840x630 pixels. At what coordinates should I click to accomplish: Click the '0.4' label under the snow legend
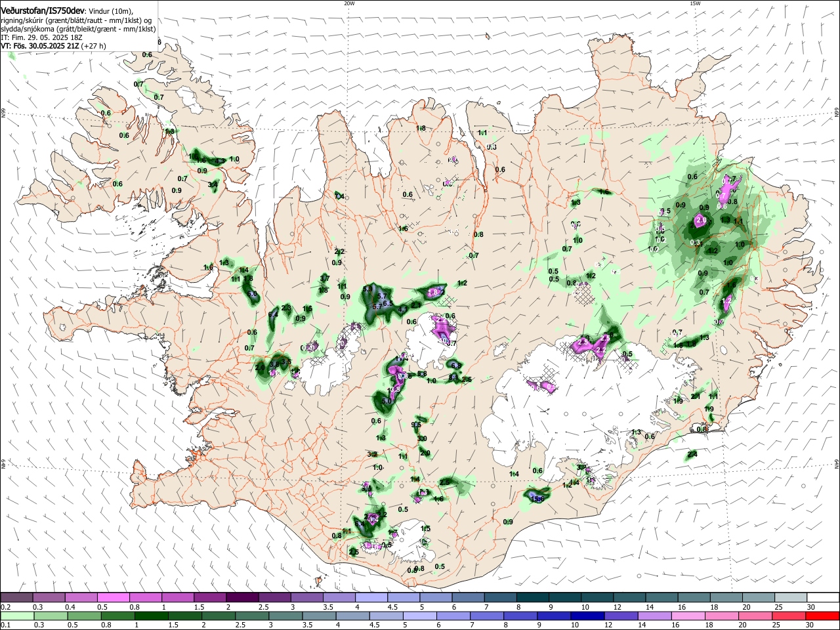(70, 608)
